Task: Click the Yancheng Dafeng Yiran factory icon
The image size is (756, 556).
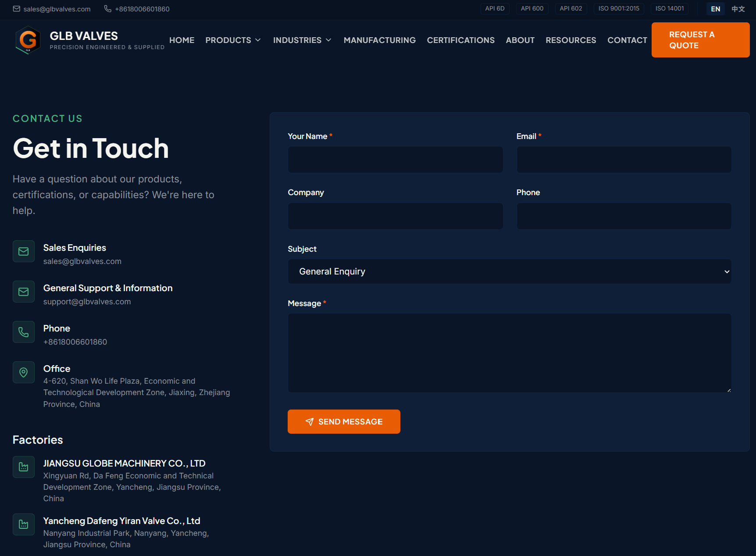Action: click(x=24, y=524)
